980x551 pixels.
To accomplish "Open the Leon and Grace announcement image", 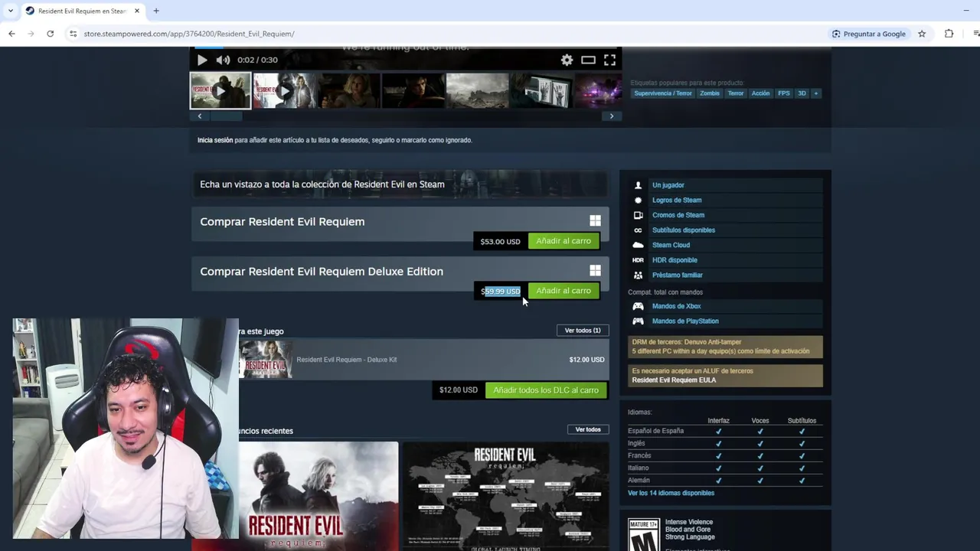I will pyautogui.click(x=318, y=495).
